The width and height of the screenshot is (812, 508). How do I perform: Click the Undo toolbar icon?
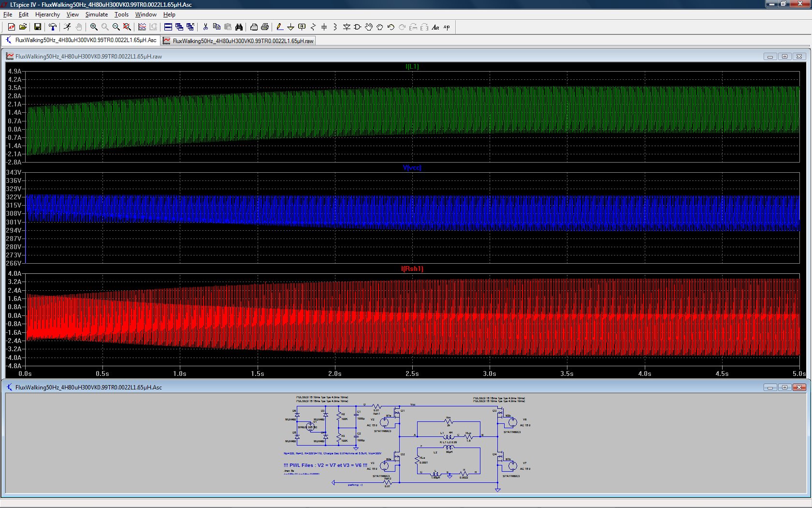pos(391,27)
